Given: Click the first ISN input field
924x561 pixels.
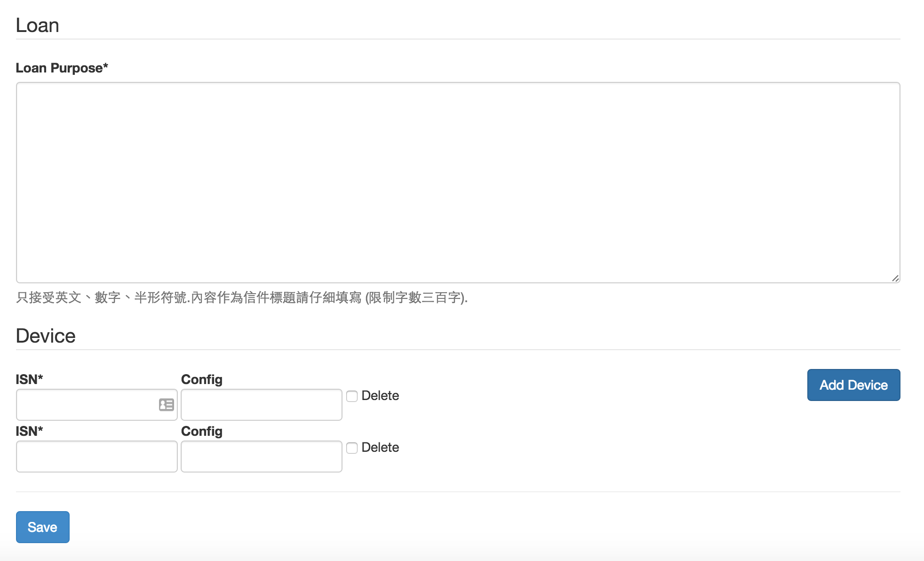Looking at the screenshot, I should (x=97, y=405).
